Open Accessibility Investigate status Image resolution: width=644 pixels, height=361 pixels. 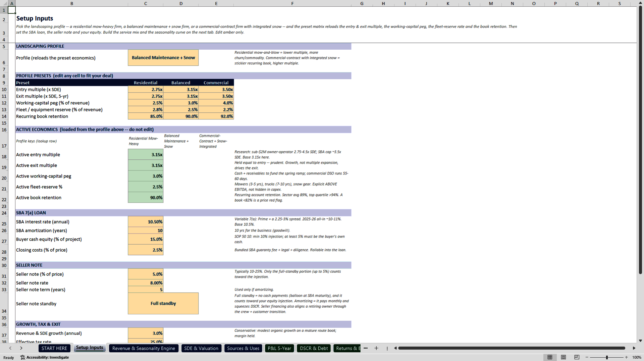(45, 357)
